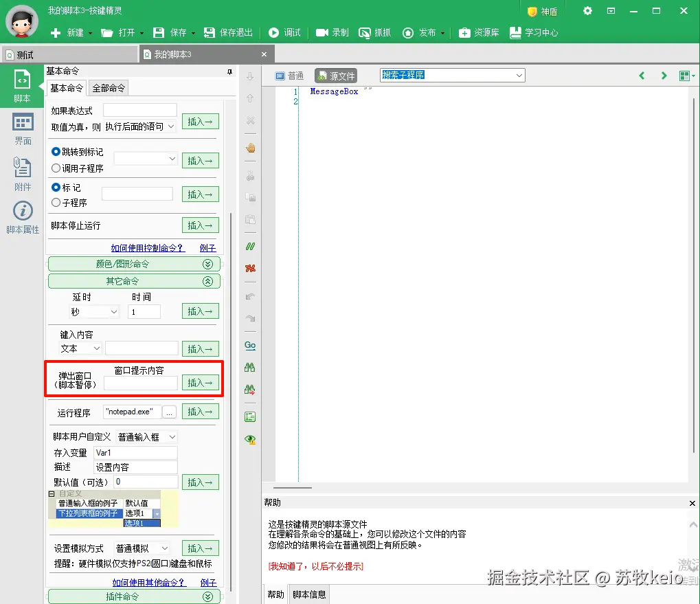
Task: Switch to the 全部命令 tab
Action: (x=109, y=89)
